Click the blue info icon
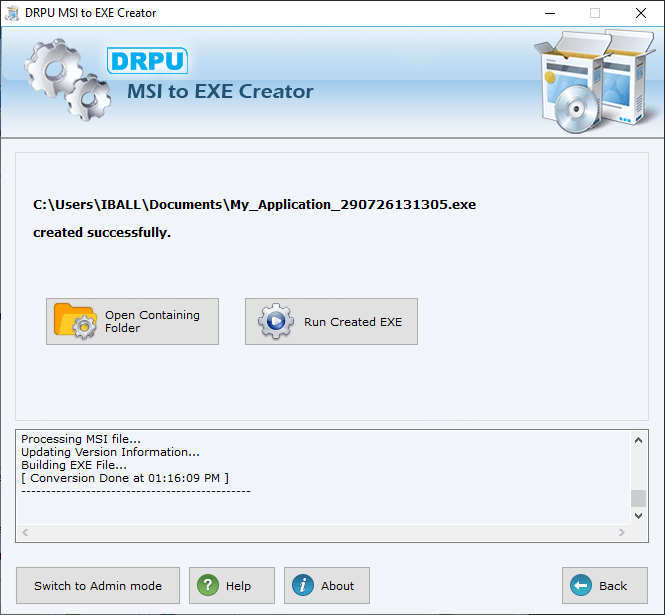 click(303, 585)
